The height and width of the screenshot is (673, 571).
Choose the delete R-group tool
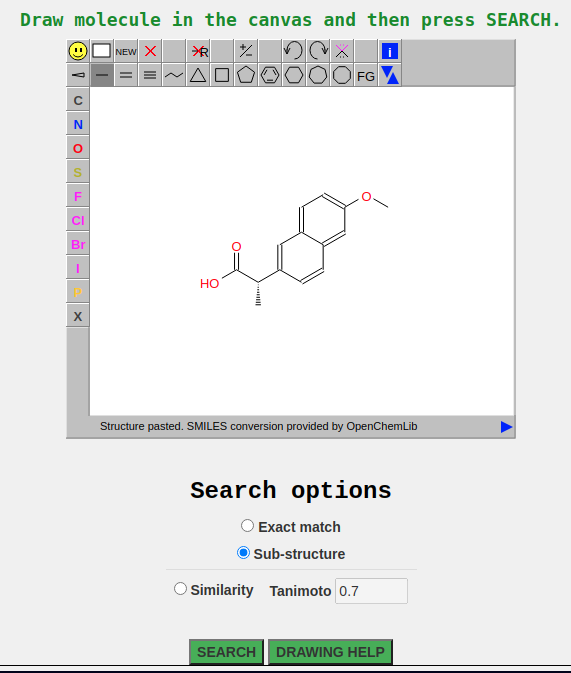198,52
